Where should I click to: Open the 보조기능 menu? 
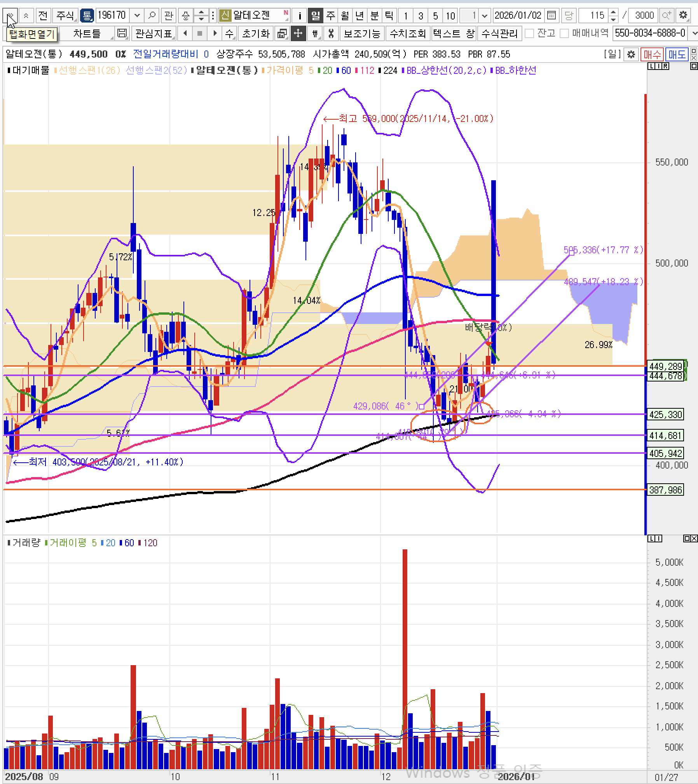click(x=362, y=33)
